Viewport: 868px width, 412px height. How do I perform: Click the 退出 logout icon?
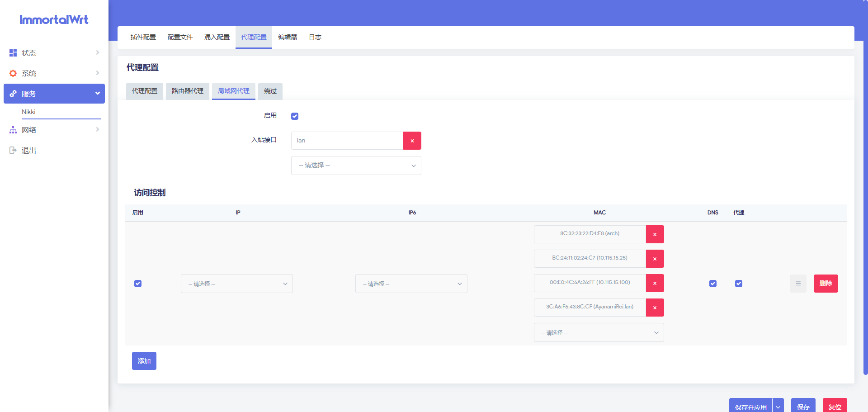point(13,150)
